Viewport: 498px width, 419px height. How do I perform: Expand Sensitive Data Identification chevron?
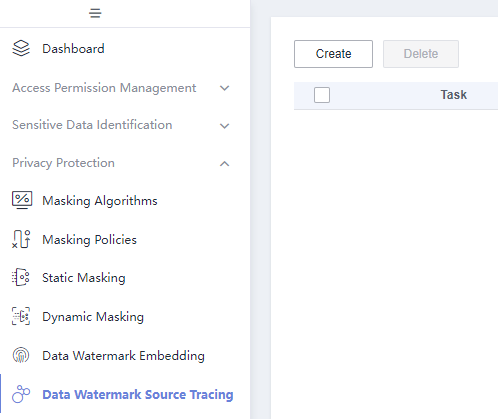point(225,126)
